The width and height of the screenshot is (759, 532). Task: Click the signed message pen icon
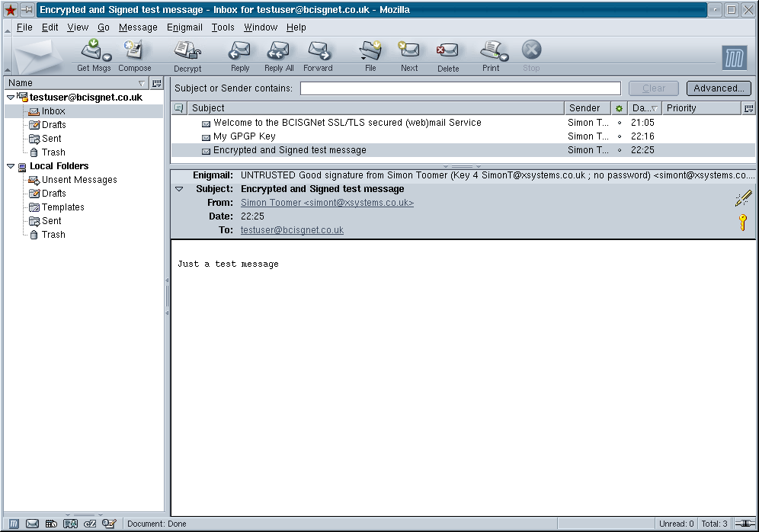pyautogui.click(x=743, y=198)
